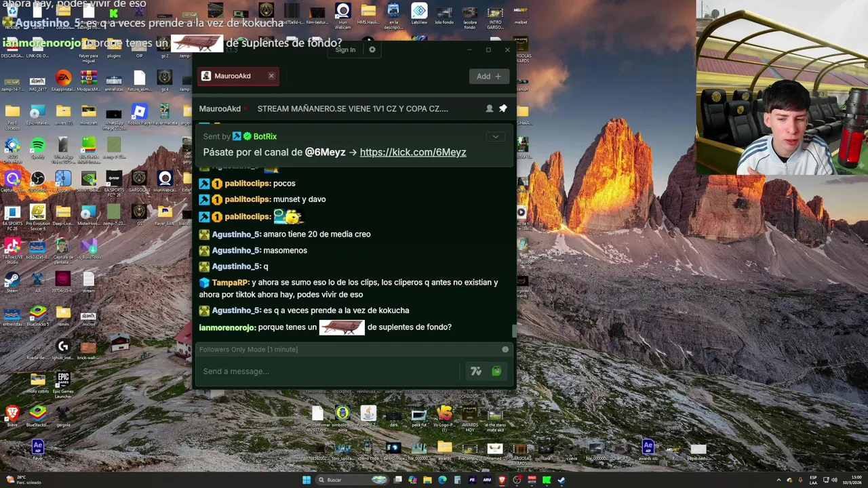
Task: Click pablitoclips in the 'pocos' message
Action: 248,184
